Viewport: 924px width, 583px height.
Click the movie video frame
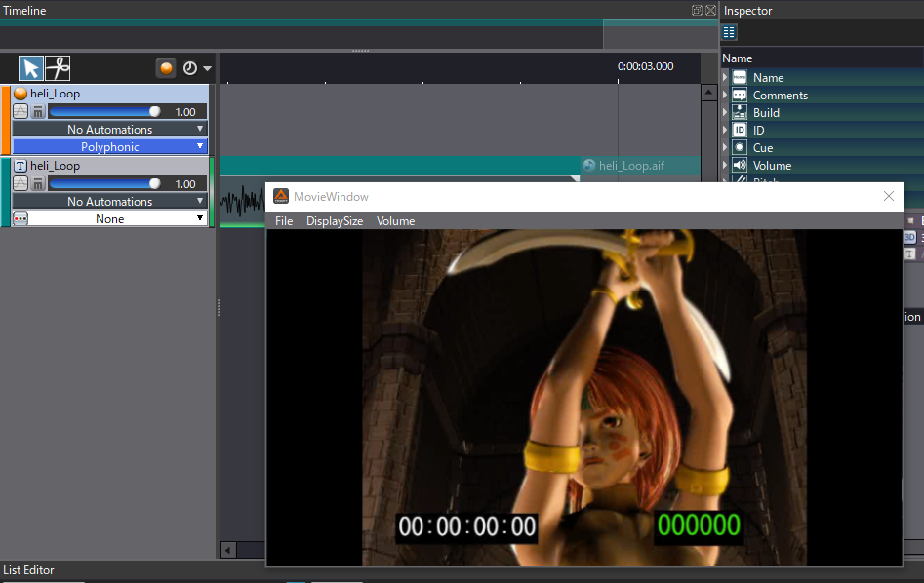(584, 398)
